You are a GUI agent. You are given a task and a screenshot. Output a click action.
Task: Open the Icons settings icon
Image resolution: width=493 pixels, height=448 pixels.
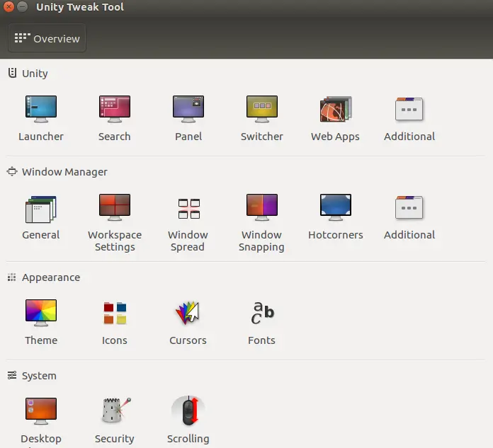115,313
